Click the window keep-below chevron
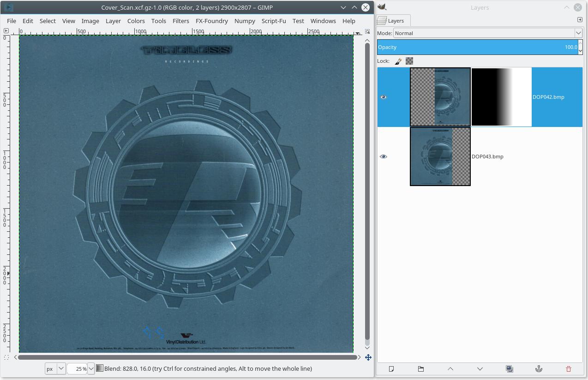 343,7
